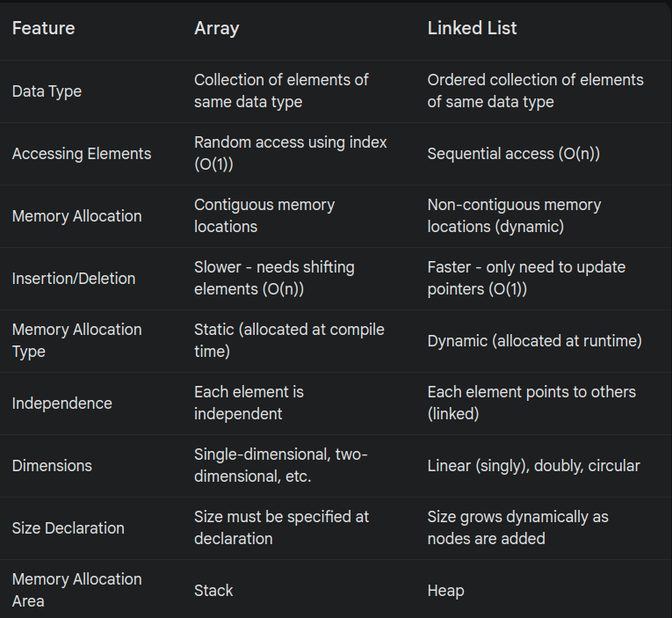Select the Data Type row label

coord(47,91)
